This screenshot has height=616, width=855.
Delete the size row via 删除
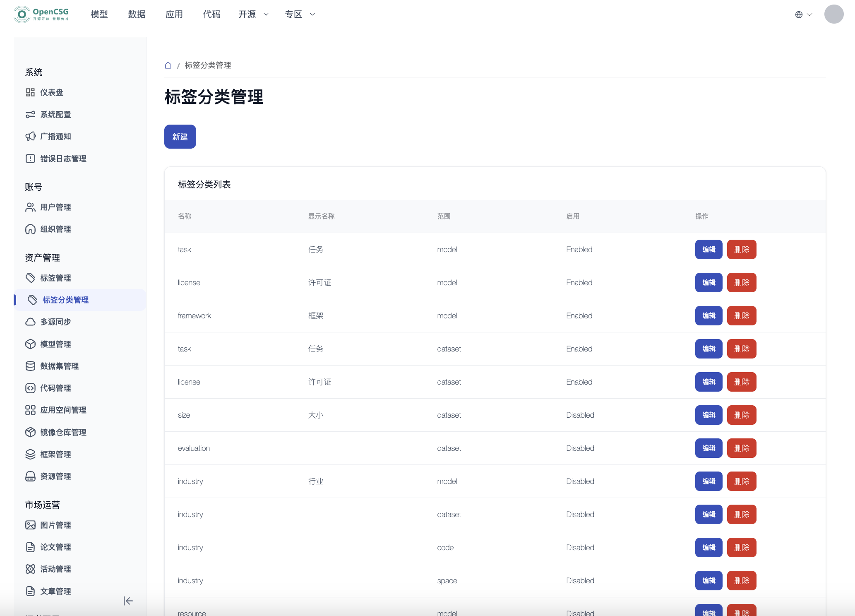pyautogui.click(x=741, y=415)
